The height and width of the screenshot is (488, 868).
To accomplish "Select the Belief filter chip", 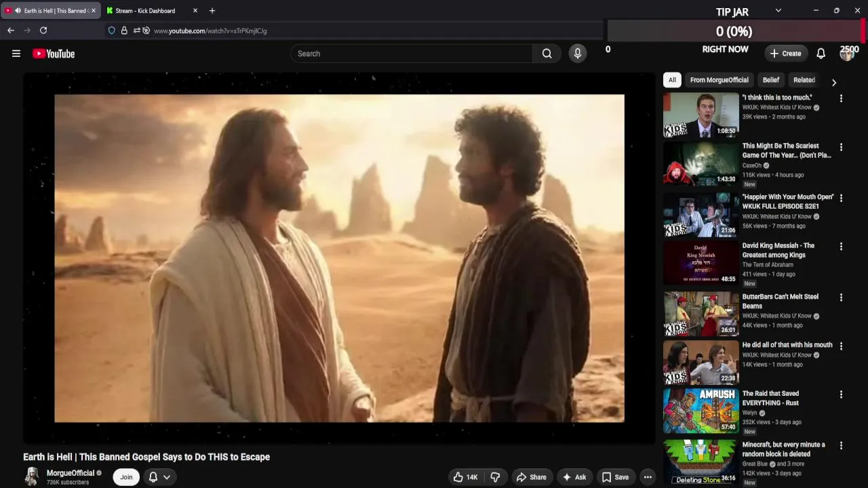I will coord(771,80).
